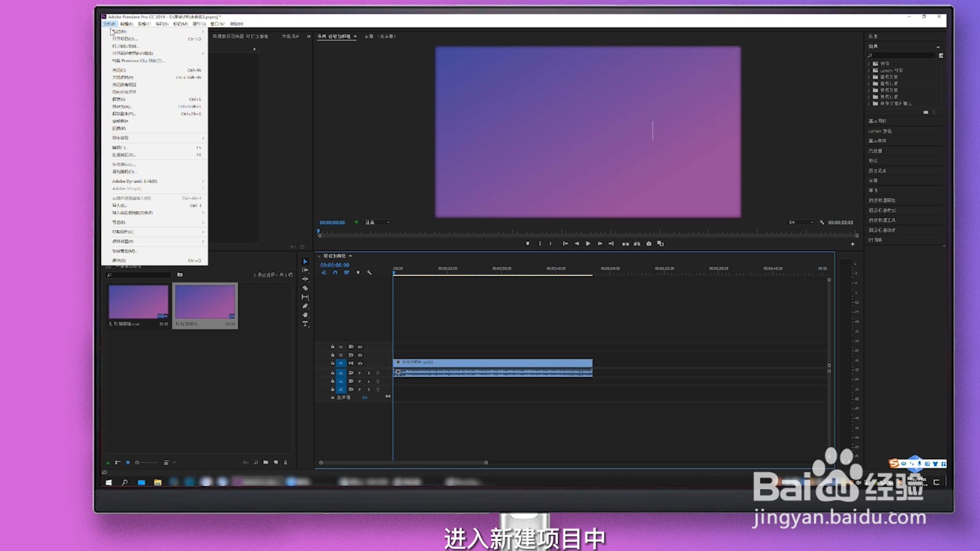Select the Track Select Forward tool
Viewport: 980px width, 551px height.
[305, 270]
